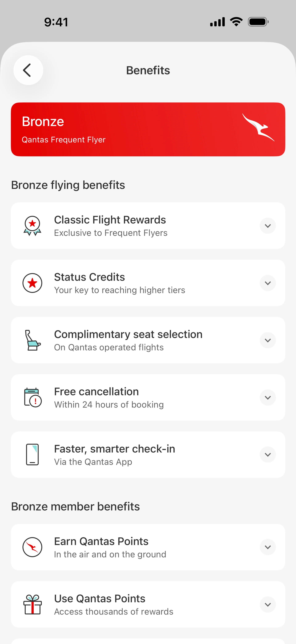The height and width of the screenshot is (644, 296).
Task: Tap the Status Credits star icon
Action: click(x=32, y=283)
